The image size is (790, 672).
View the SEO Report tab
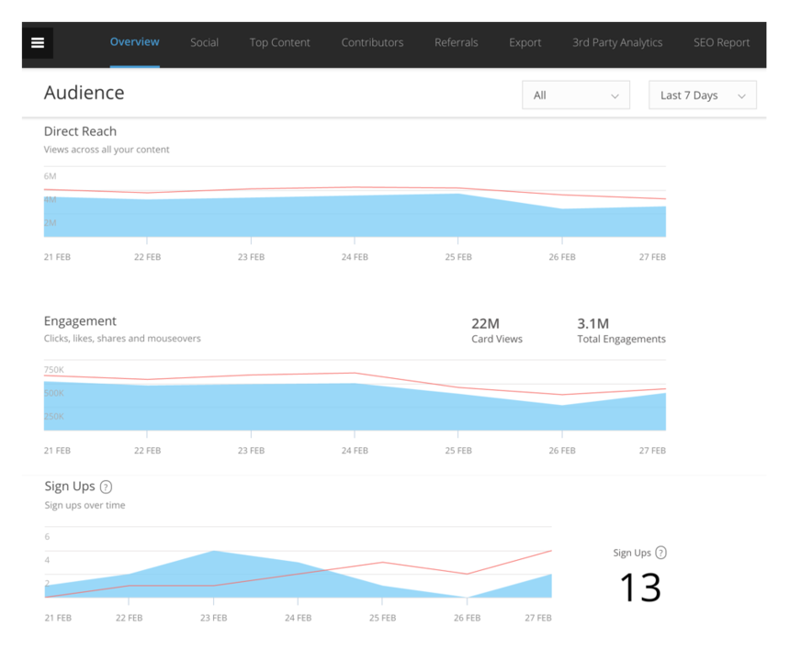click(x=721, y=43)
